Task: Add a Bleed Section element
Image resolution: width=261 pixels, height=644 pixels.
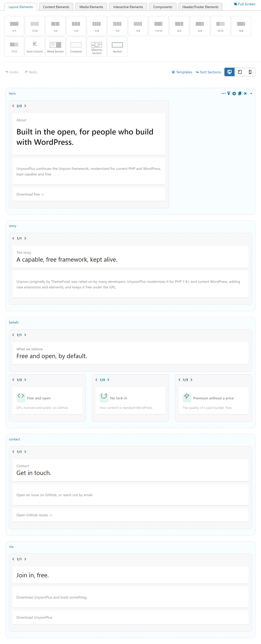Action: [x=55, y=47]
